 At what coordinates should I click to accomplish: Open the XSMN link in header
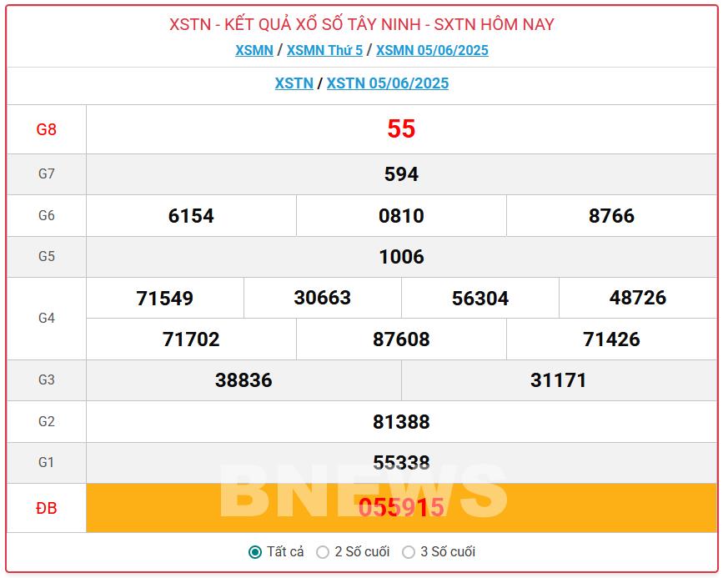coord(254,50)
